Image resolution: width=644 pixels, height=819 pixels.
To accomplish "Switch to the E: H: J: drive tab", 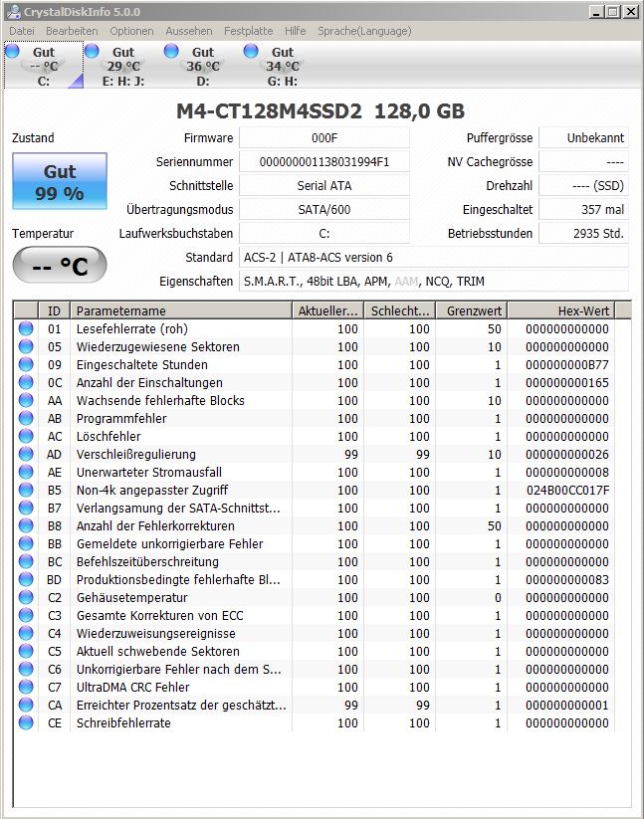I will [x=123, y=66].
